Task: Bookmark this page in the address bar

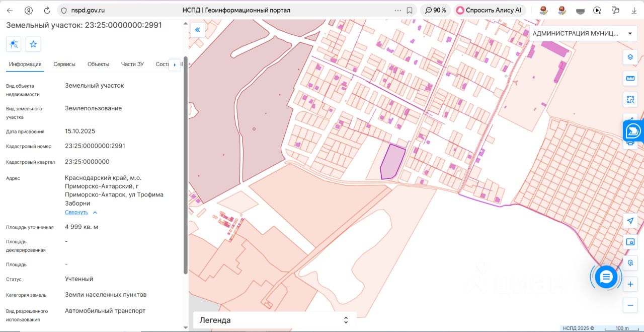Action: click(410, 10)
